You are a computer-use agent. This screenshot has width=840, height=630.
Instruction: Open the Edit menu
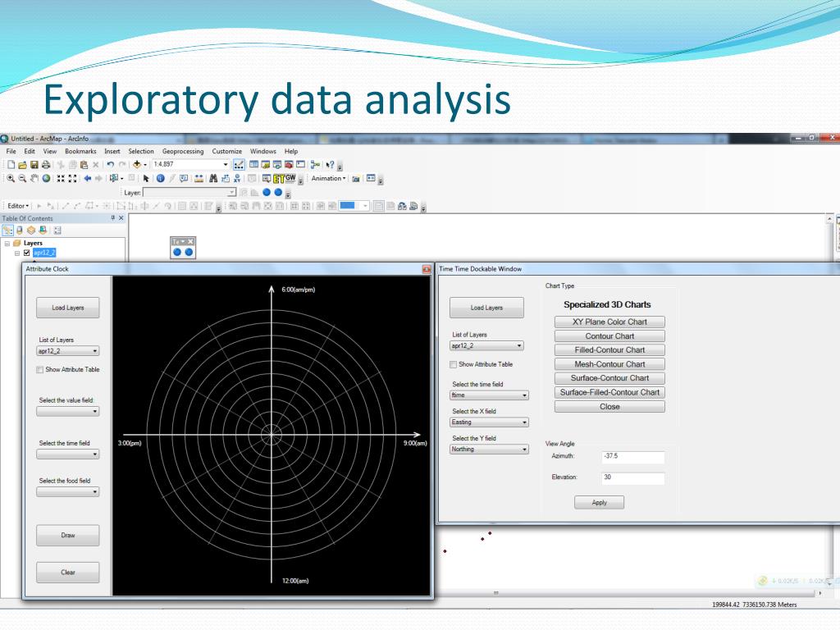click(x=30, y=152)
